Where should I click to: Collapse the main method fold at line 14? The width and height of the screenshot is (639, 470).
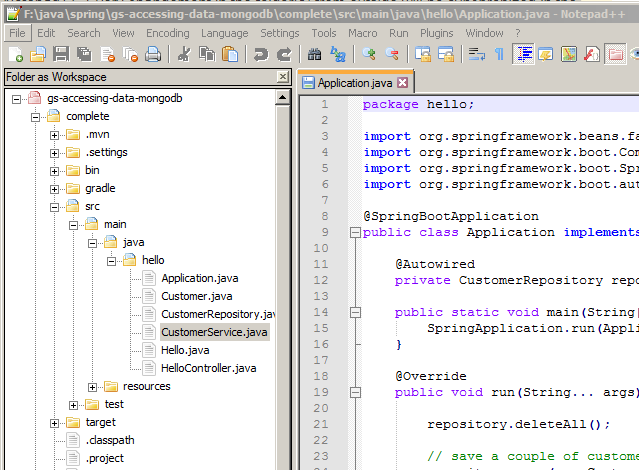click(x=355, y=312)
